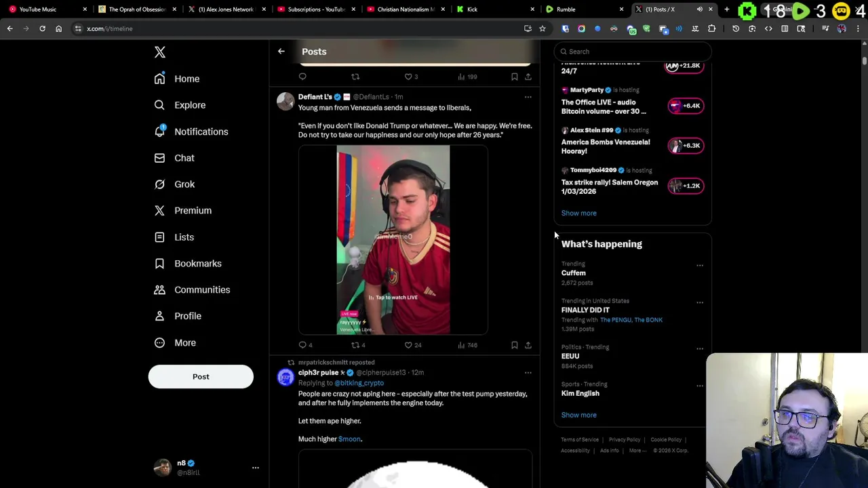Open Cookie Policy link
The height and width of the screenshot is (488, 868).
(666, 440)
